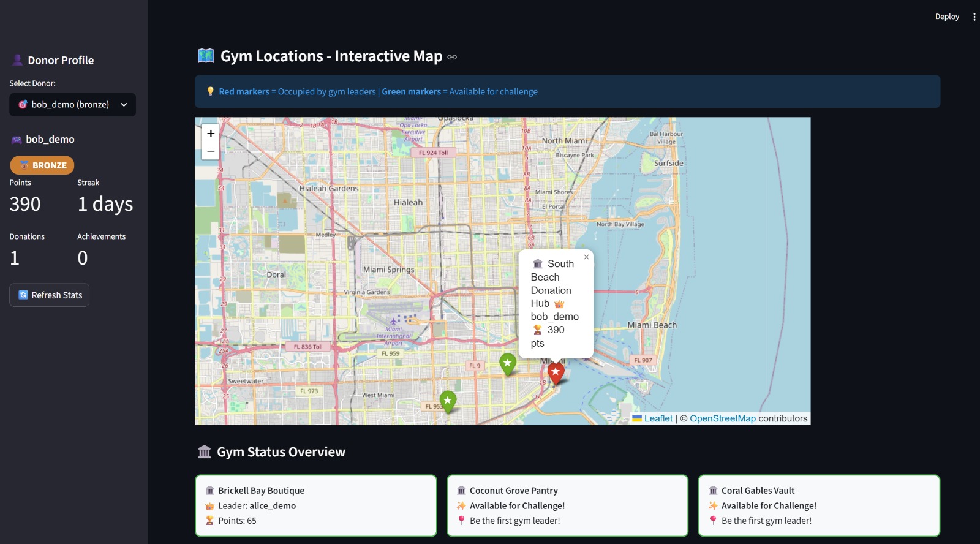Open the Select Donor dropdown
The height and width of the screenshot is (544, 980).
[72, 105]
